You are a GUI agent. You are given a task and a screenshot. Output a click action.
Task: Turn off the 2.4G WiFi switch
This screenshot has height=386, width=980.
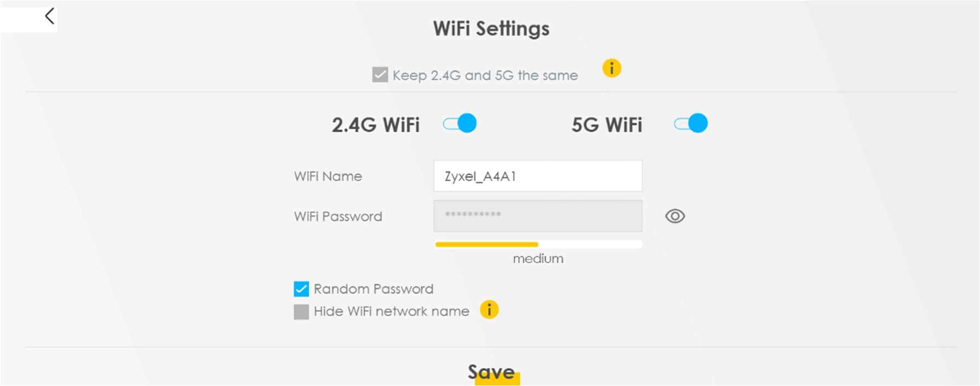[x=460, y=123]
